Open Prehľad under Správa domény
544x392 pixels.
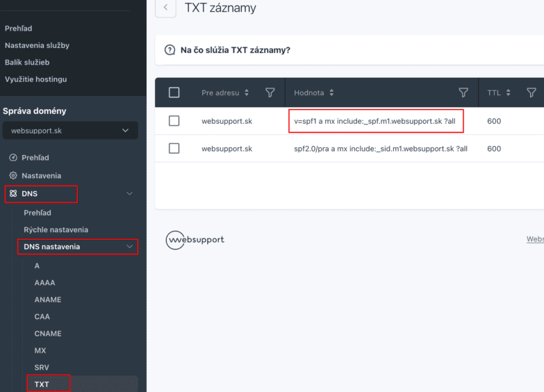pos(35,158)
